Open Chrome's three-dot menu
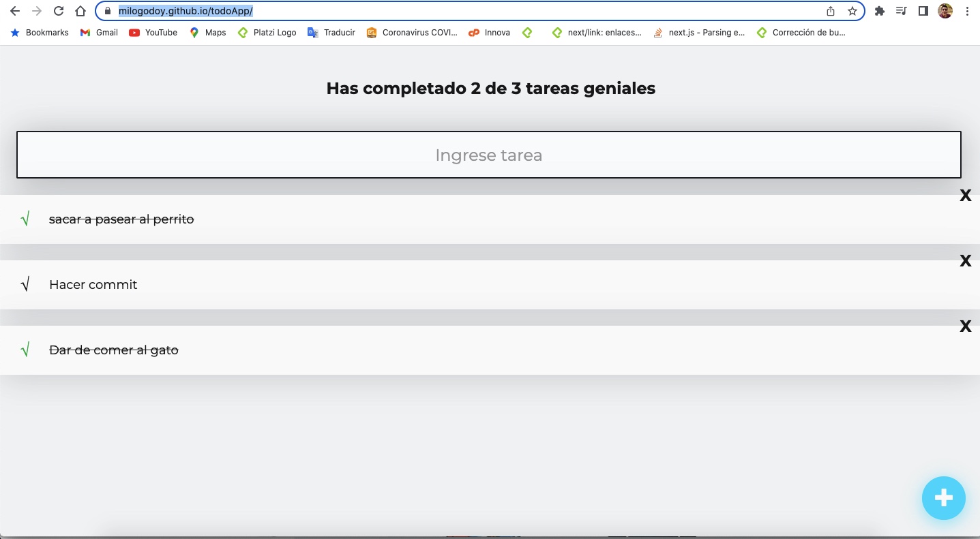Viewport: 980px width, 539px height. [968, 11]
